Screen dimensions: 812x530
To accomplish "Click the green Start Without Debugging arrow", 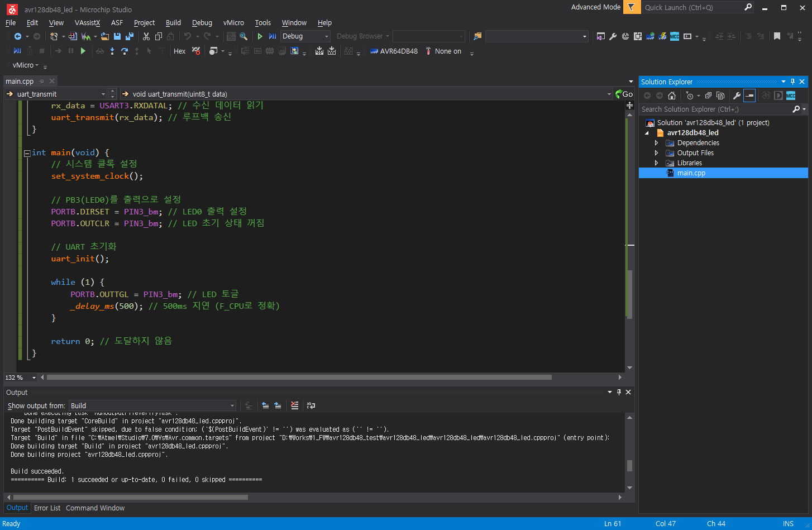I will click(260, 36).
